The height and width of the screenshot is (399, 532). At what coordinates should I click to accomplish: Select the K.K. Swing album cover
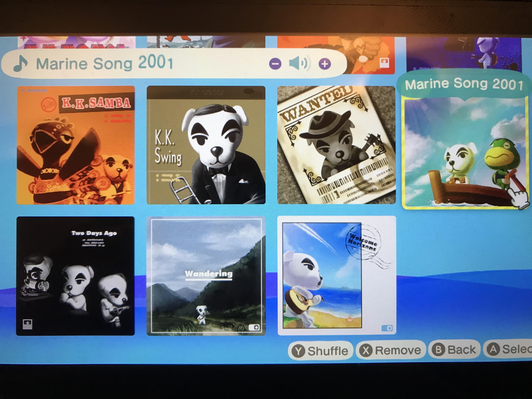pos(206,145)
